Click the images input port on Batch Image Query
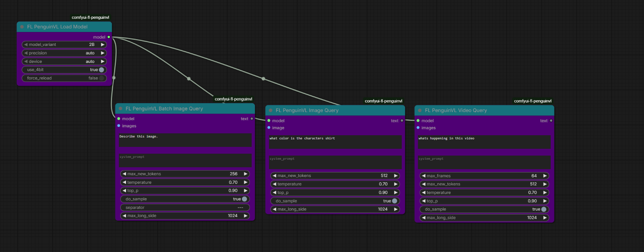 119,126
